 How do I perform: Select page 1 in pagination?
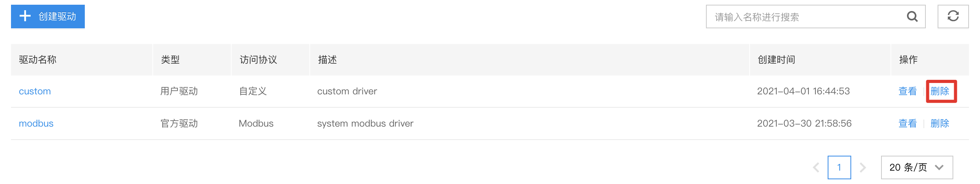click(x=839, y=167)
